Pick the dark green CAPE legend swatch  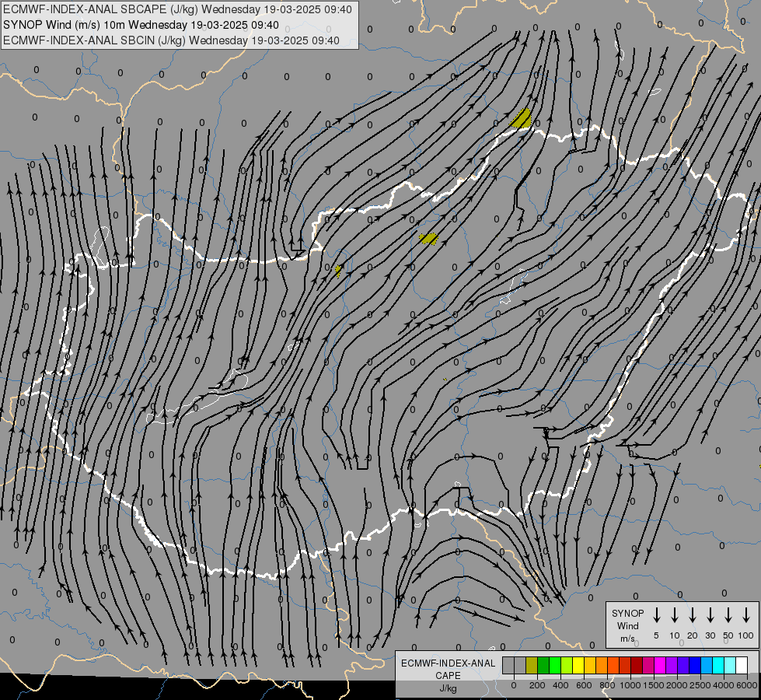click(x=543, y=665)
